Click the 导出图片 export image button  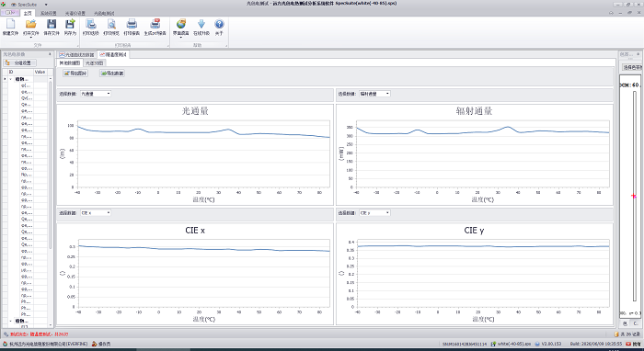point(75,74)
